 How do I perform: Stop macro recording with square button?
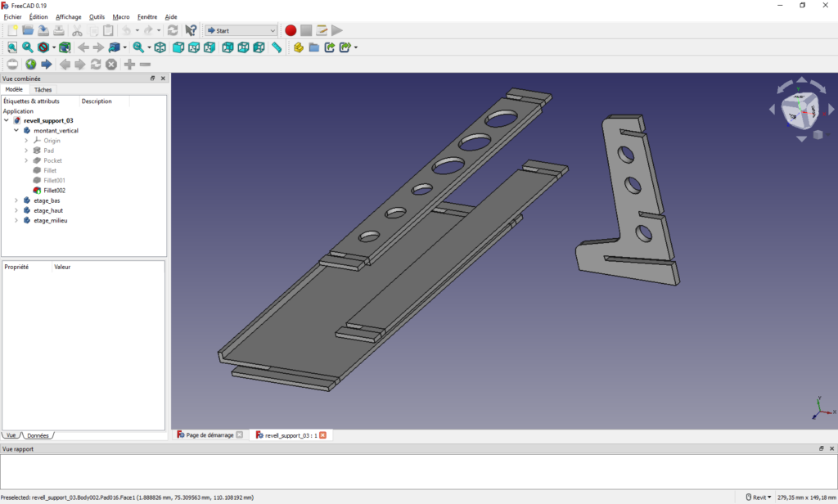click(306, 30)
